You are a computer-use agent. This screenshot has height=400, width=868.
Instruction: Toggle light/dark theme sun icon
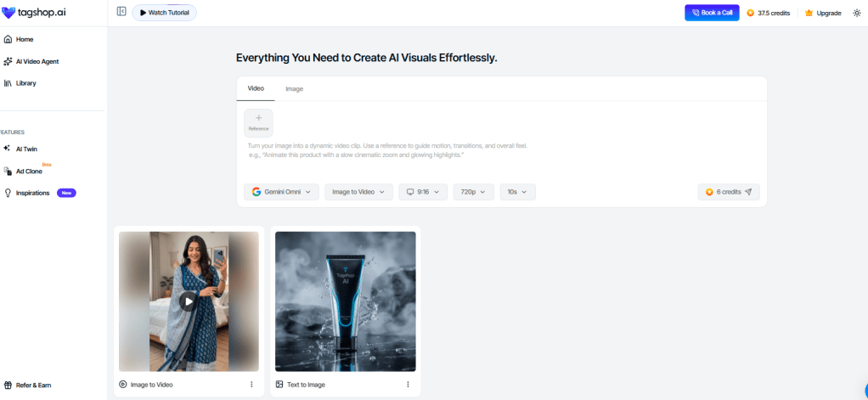click(x=856, y=13)
